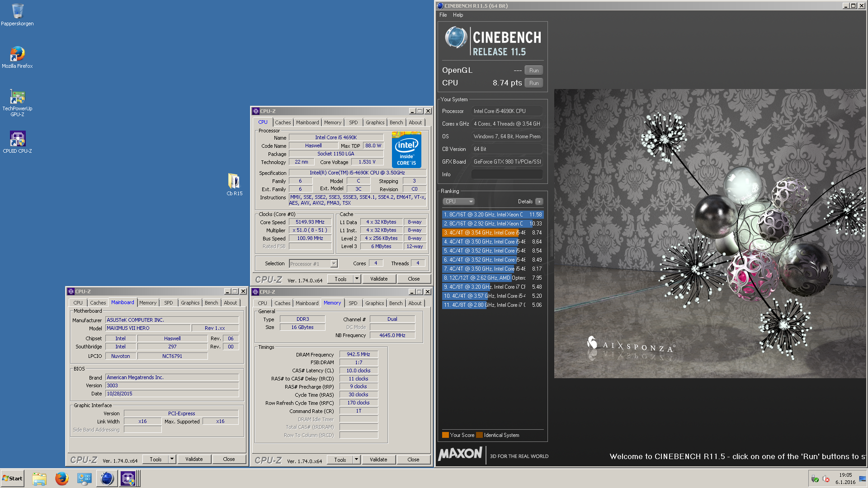
Task: Open the Papperskorgen recycle bin icon
Action: pos(17,14)
